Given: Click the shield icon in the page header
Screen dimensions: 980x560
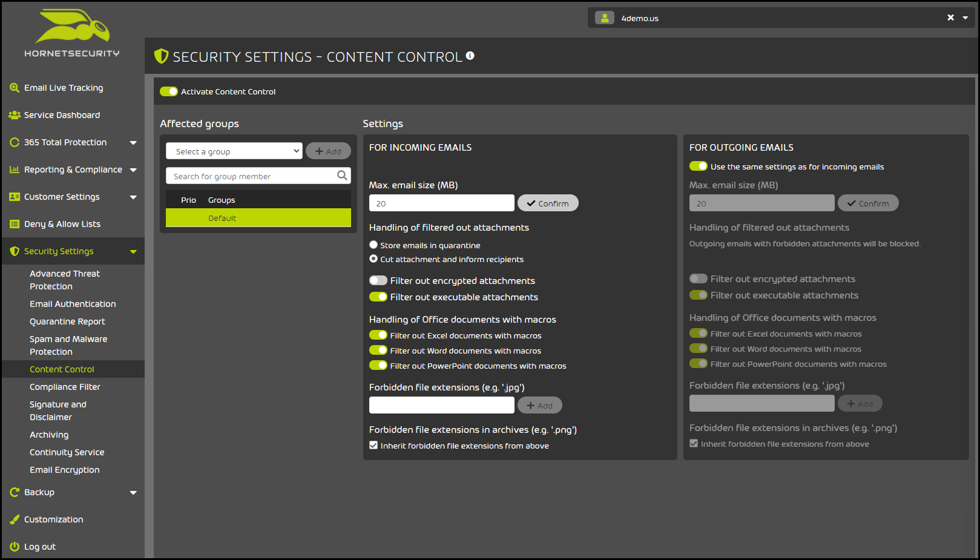Looking at the screenshot, I should point(161,56).
